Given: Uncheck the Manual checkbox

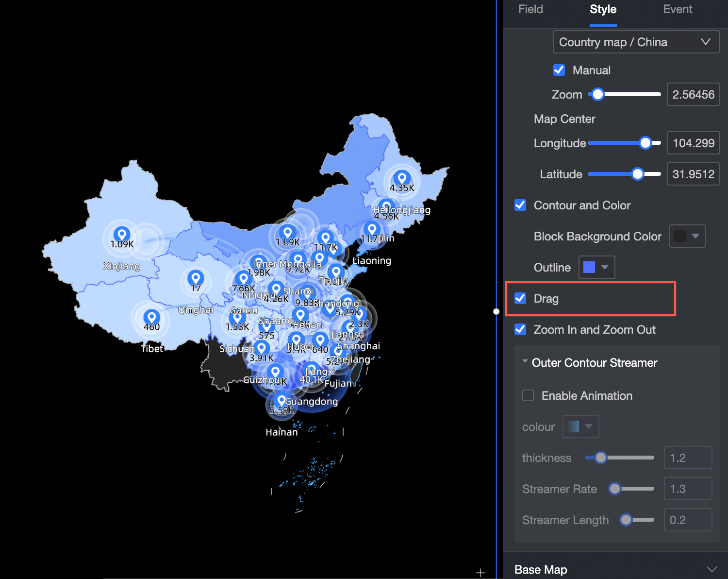Looking at the screenshot, I should (x=559, y=70).
